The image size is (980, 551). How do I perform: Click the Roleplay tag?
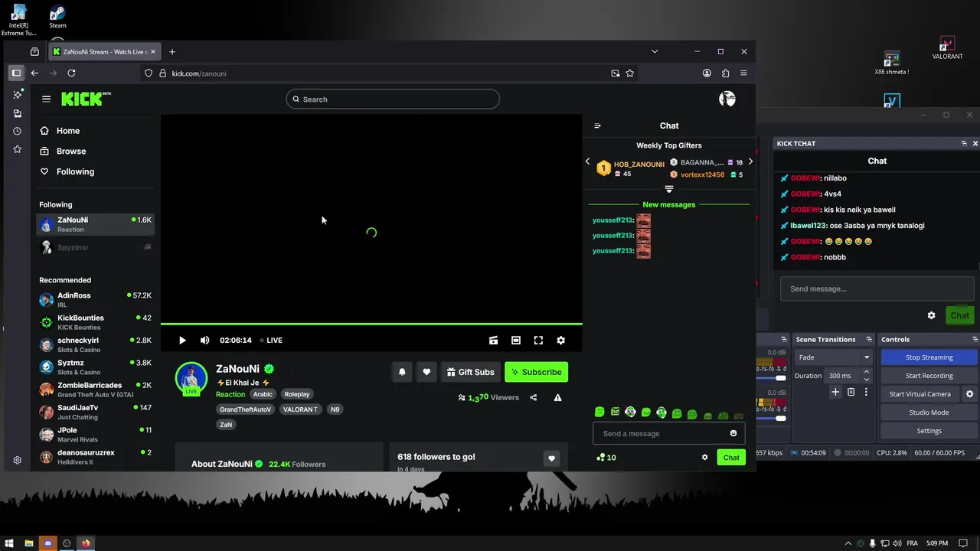(x=297, y=394)
